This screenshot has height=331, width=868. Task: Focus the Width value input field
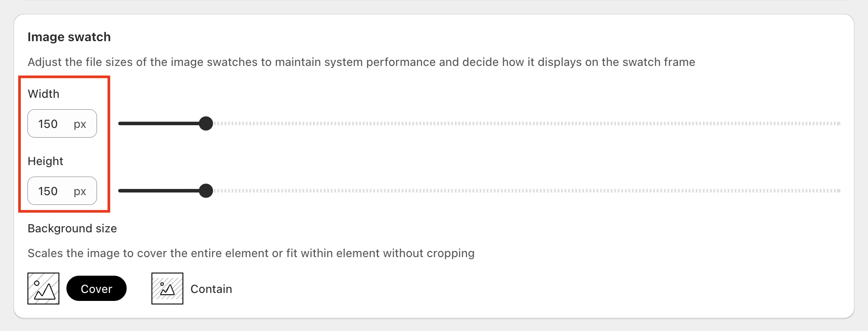49,124
